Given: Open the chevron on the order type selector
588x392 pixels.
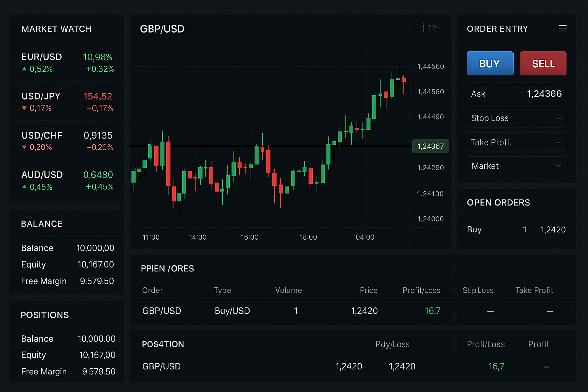Looking at the screenshot, I should [559, 165].
